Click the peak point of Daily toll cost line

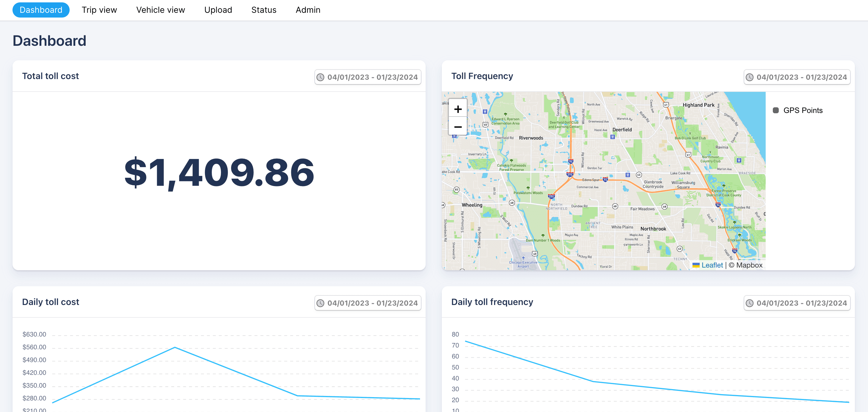pos(175,347)
